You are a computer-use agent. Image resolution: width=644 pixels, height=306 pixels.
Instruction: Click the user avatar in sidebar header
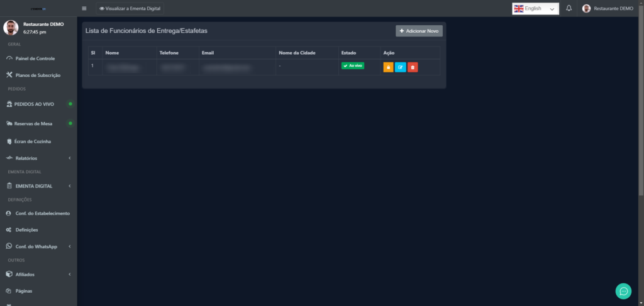tap(10, 28)
